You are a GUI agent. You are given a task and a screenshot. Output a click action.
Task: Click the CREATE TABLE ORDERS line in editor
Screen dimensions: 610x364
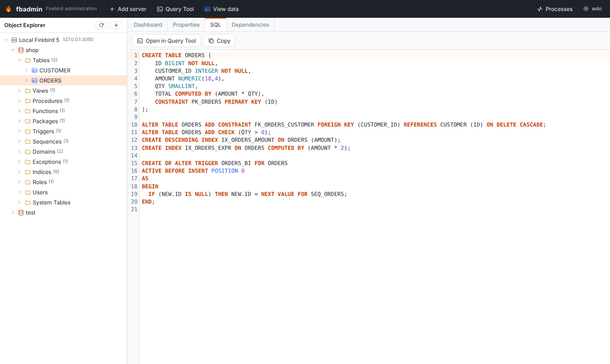[x=375, y=55]
